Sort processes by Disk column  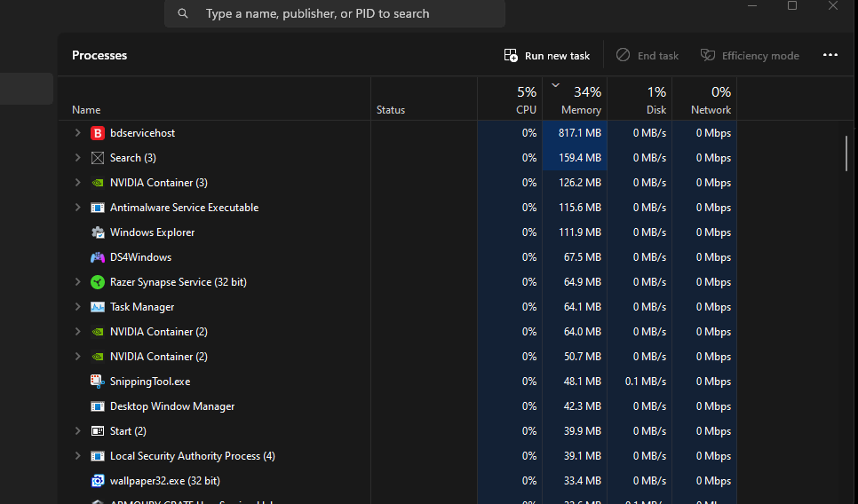click(640, 98)
